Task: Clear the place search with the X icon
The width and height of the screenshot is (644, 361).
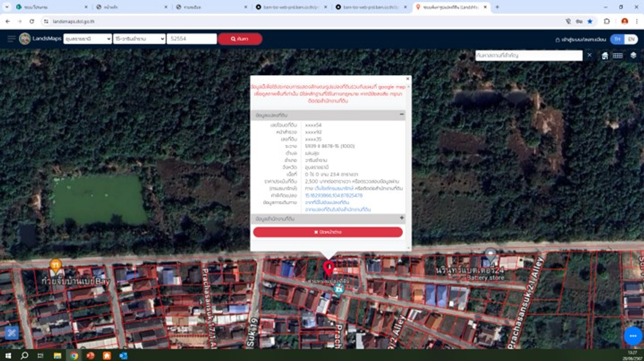Action: [x=589, y=55]
